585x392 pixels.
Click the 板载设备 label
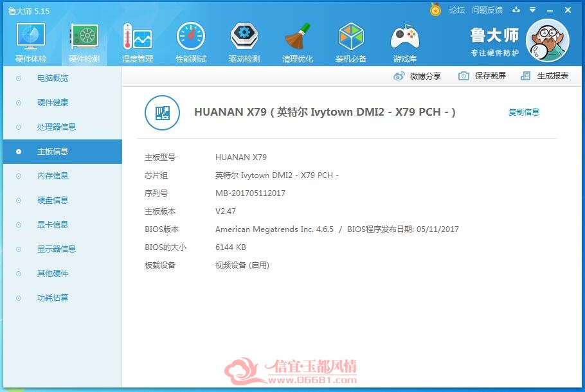[160, 265]
